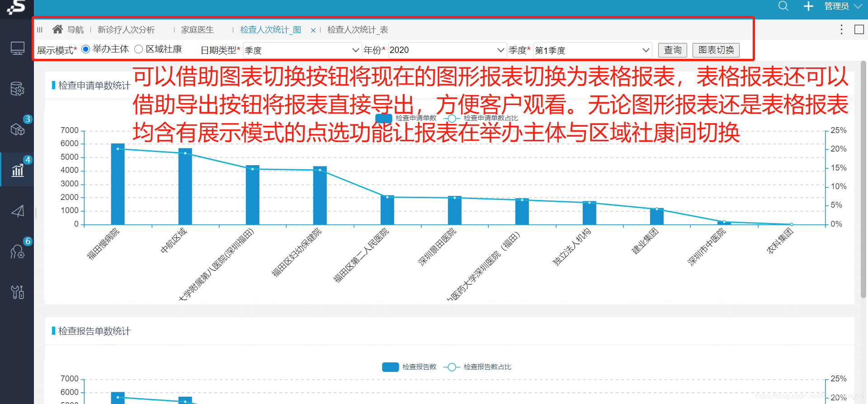The width and height of the screenshot is (868, 404).
Task: Click the 深圳市中医院 axis label
Action: [706, 247]
